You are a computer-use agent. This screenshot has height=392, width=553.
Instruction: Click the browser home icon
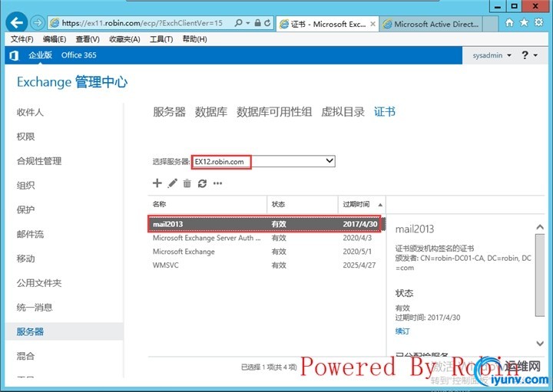point(509,23)
